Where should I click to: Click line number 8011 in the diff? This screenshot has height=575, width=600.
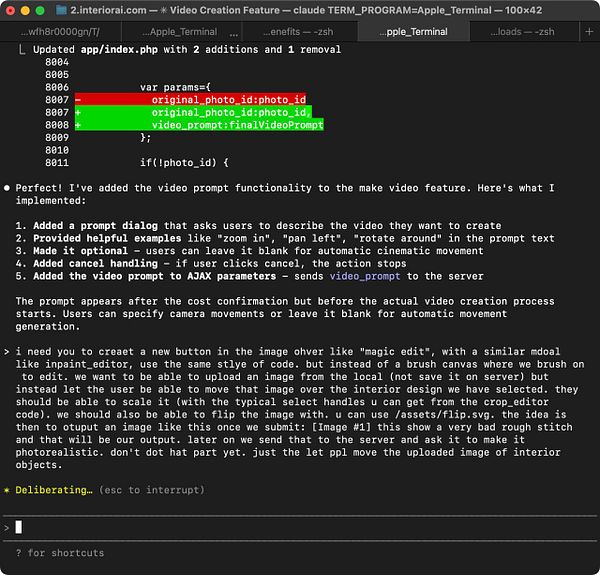pyautogui.click(x=57, y=163)
